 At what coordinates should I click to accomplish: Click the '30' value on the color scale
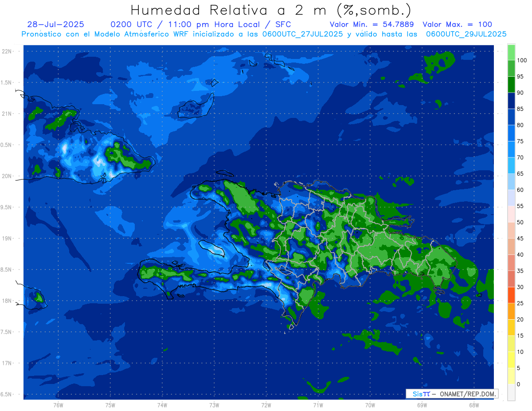tap(520, 287)
